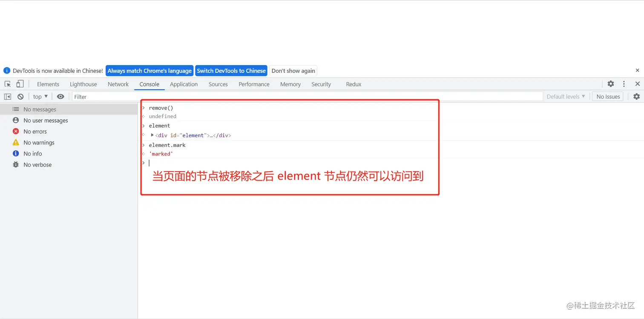Switch to the Lighthouse tab
This screenshot has height=319, width=644.
(83, 84)
